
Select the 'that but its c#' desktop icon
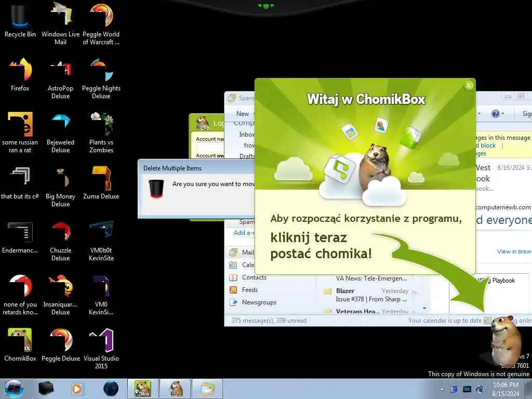click(x=20, y=183)
